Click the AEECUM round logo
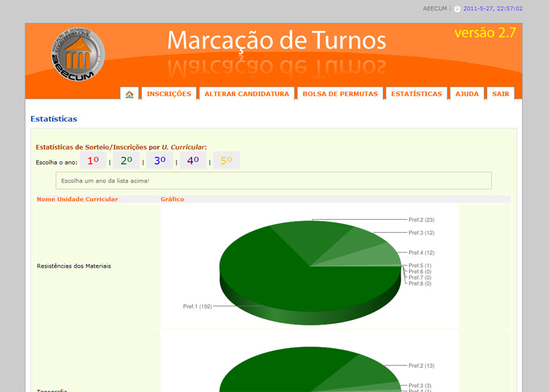 (x=78, y=54)
